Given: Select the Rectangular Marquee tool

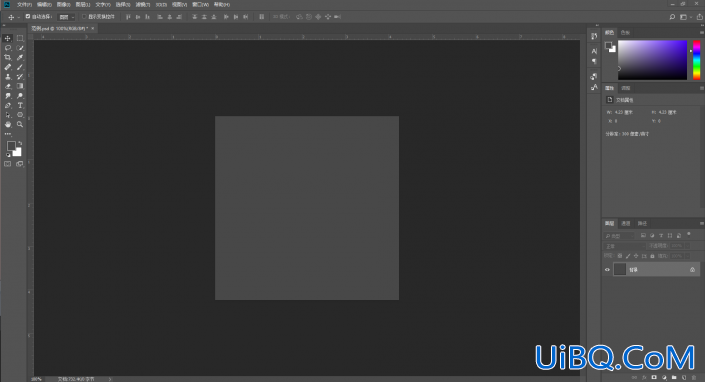Looking at the screenshot, I should pos(20,38).
